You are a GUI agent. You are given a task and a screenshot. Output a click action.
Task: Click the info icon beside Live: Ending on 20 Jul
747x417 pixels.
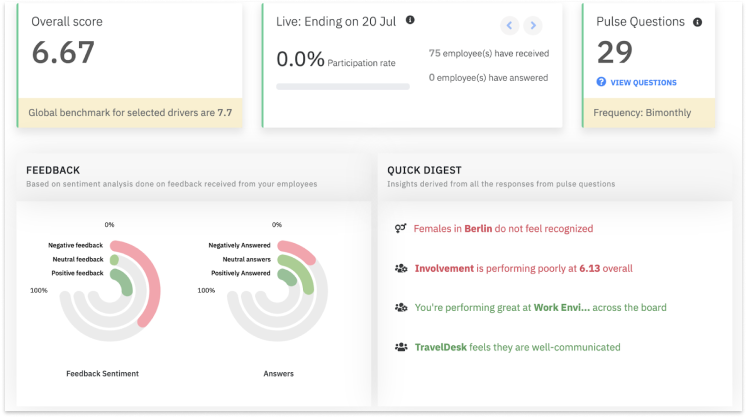pyautogui.click(x=411, y=20)
